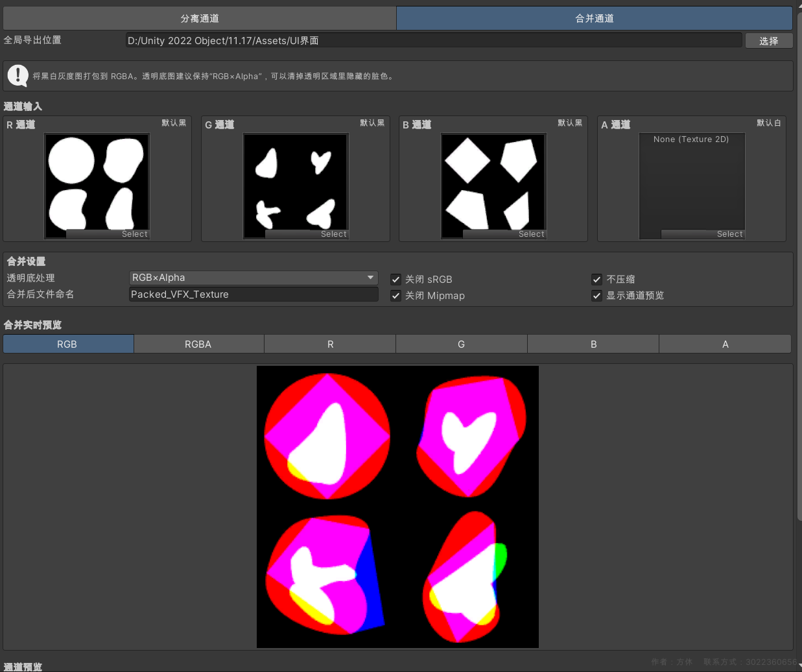Switch to the 分离通道 tab
The image size is (802, 672).
tap(200, 18)
